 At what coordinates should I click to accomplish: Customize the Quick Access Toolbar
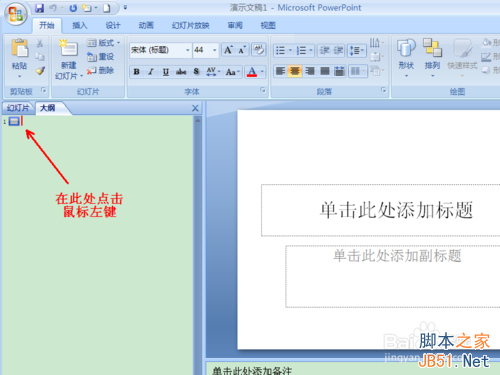[x=125, y=8]
